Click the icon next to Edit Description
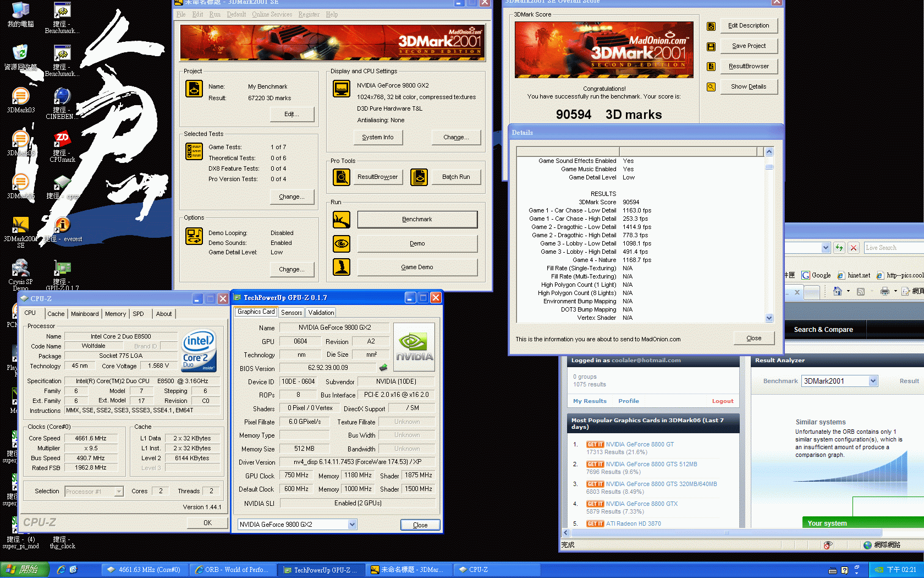This screenshot has height=578, width=924. (711, 26)
